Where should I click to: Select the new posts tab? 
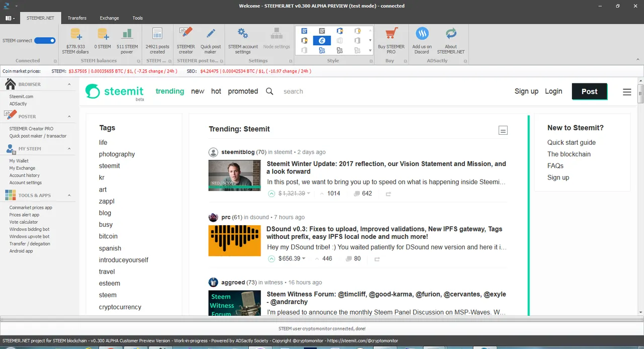tap(198, 92)
